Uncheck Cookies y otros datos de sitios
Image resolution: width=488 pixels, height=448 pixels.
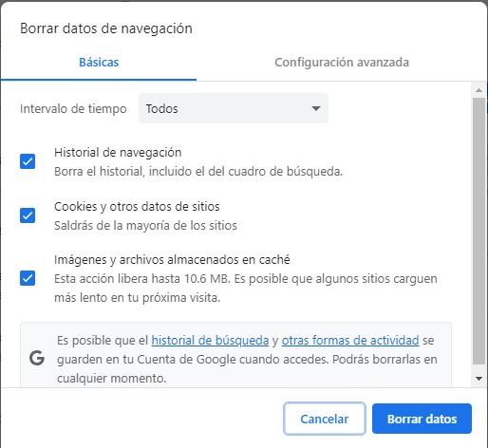(x=28, y=215)
